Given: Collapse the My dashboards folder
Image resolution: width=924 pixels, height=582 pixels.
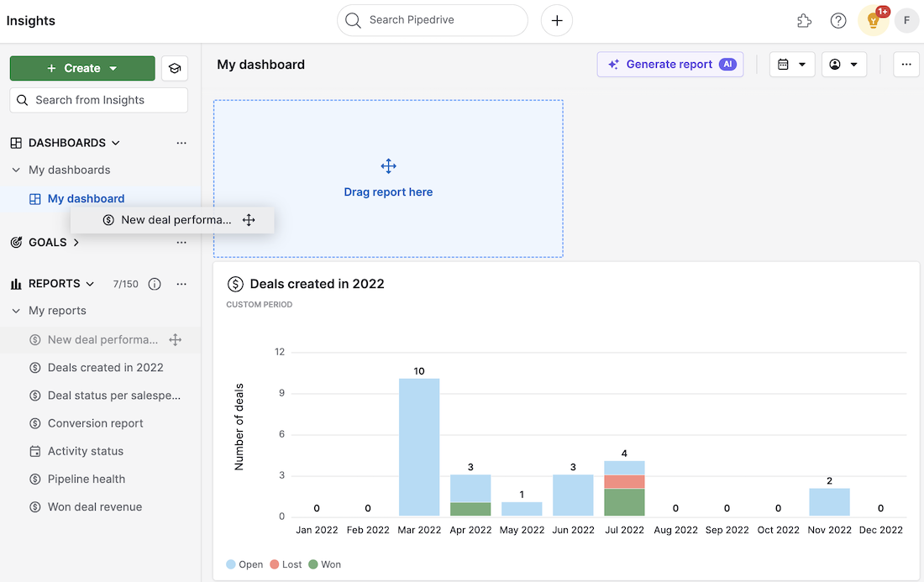Looking at the screenshot, I should [16, 170].
